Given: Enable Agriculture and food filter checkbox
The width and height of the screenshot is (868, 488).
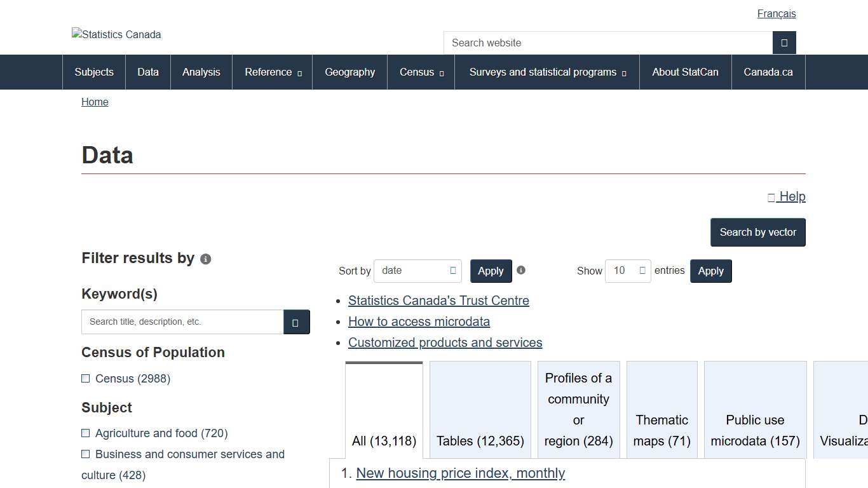Looking at the screenshot, I should (x=86, y=433).
